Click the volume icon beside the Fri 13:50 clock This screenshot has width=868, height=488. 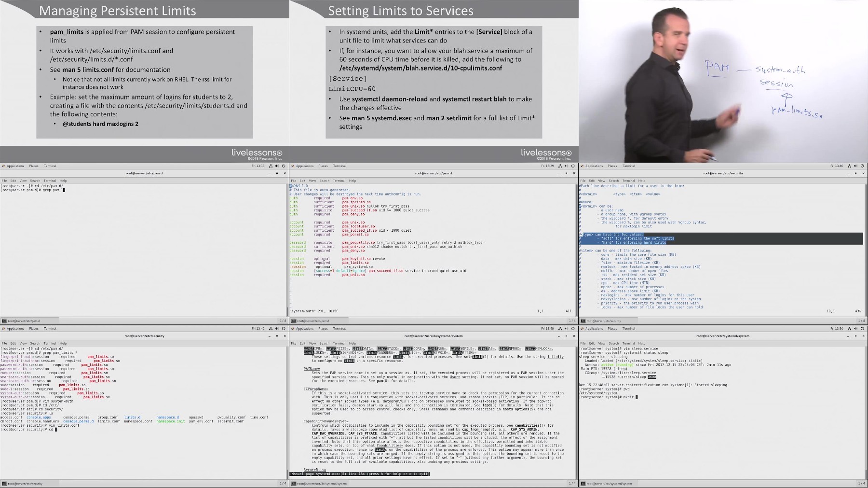tap(856, 329)
